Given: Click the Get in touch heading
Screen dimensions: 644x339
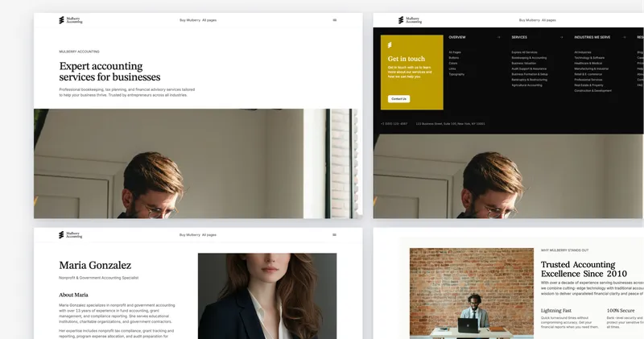Looking at the screenshot, I should pyautogui.click(x=407, y=59).
